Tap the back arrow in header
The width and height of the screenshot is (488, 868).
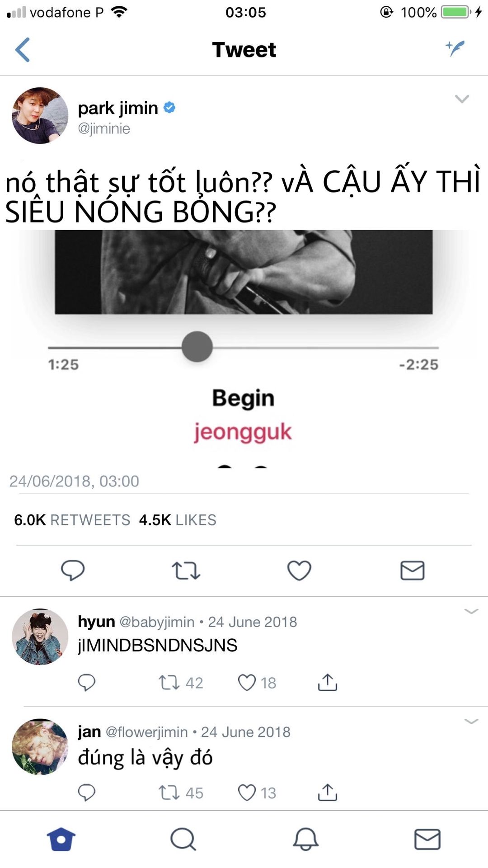23,50
